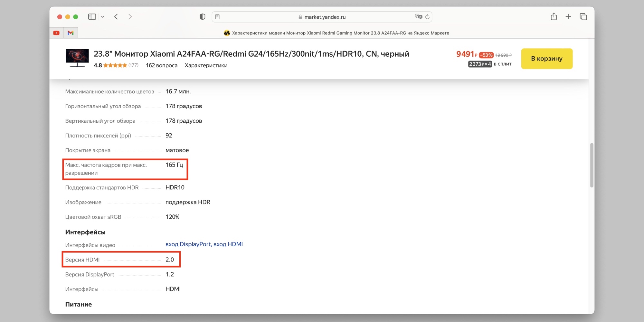Click the 'Покрытие экрана' label

[88, 150]
